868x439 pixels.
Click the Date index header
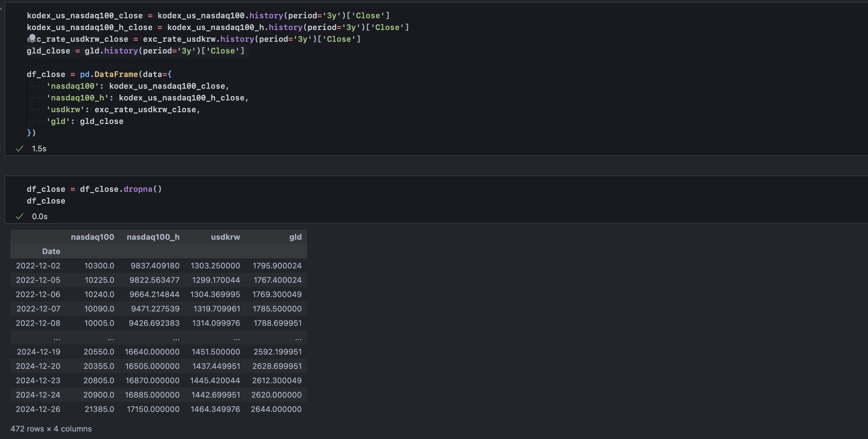point(51,251)
